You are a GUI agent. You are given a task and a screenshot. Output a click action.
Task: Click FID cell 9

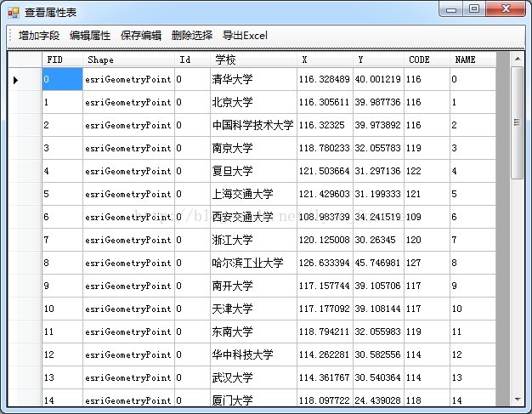point(62,286)
